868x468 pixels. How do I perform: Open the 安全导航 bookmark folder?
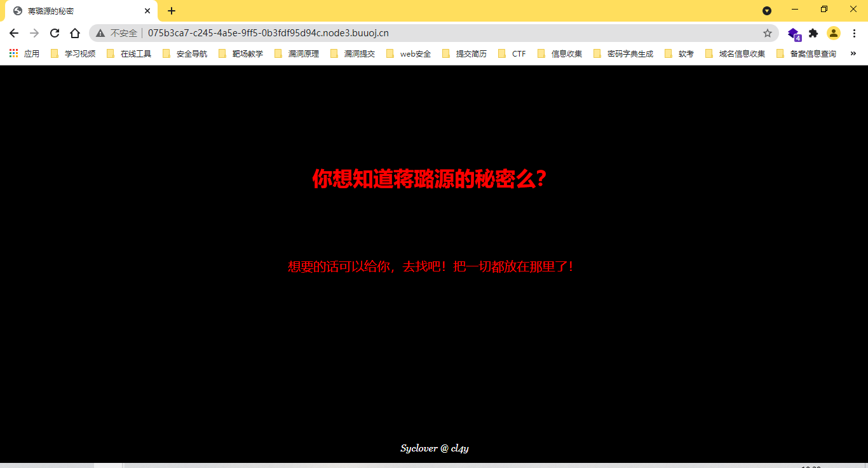(185, 54)
